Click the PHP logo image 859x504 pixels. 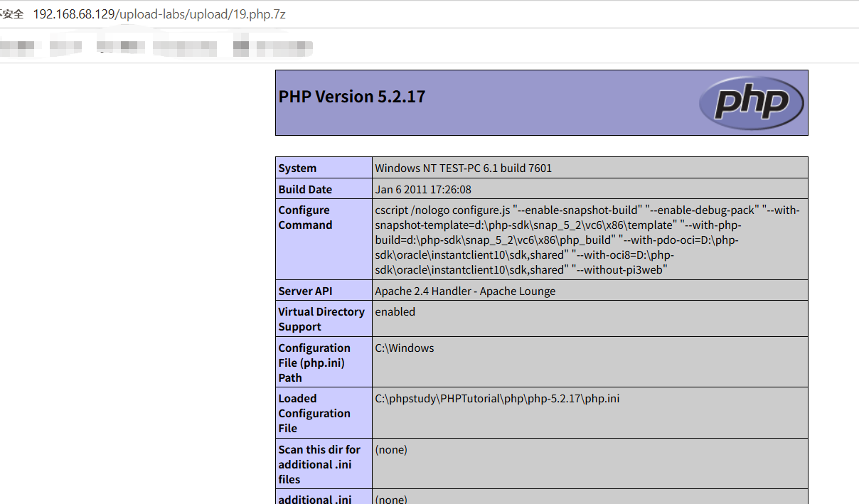coord(751,103)
